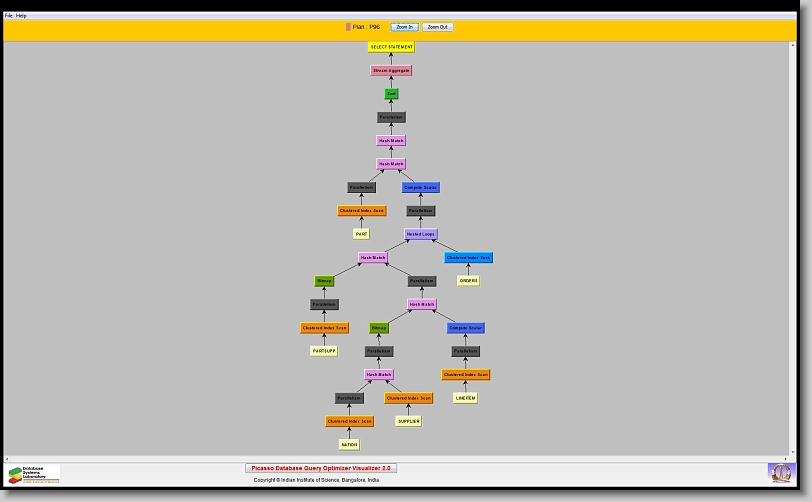
Task: Select the green Sort operator node
Action: click(x=391, y=94)
